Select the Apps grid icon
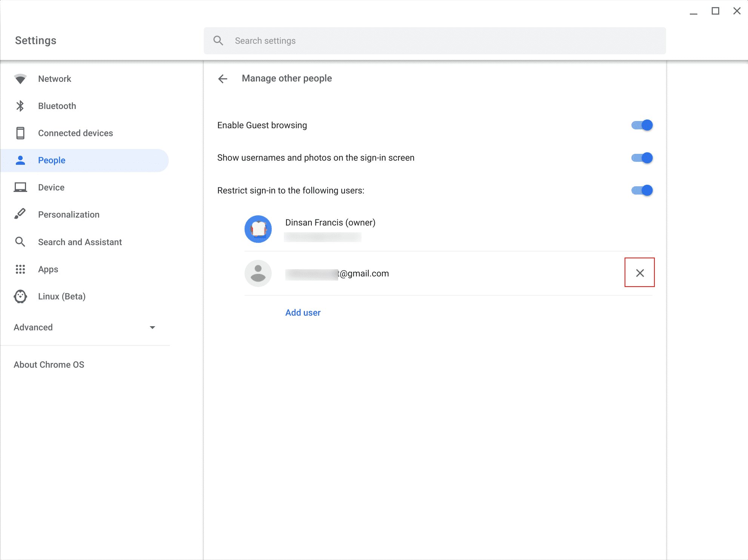The image size is (748, 560). point(21,269)
